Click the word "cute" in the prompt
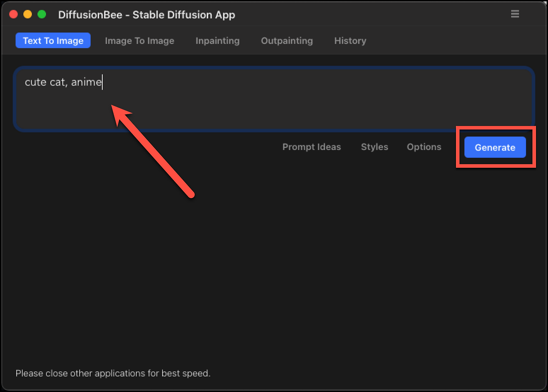This screenshot has width=548, height=392. pos(36,82)
